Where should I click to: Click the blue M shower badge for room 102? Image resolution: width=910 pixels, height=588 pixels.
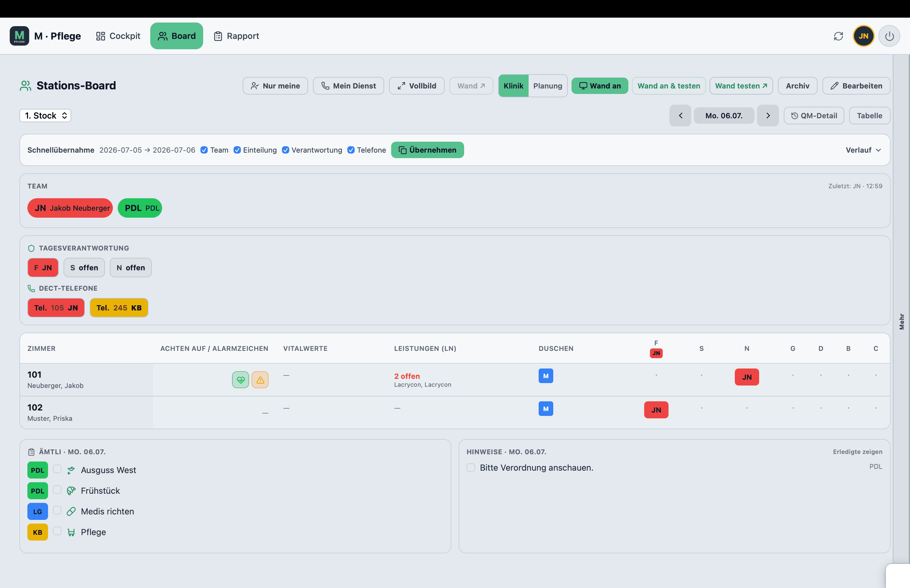546,409
